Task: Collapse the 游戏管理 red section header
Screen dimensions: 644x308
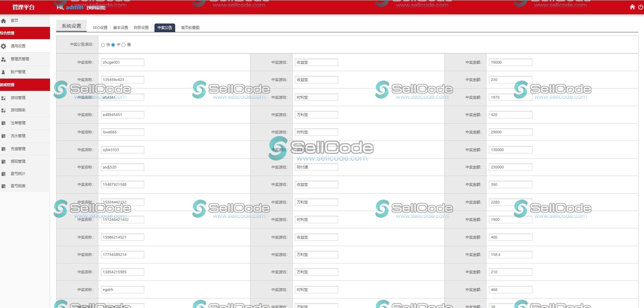Action: pos(25,85)
